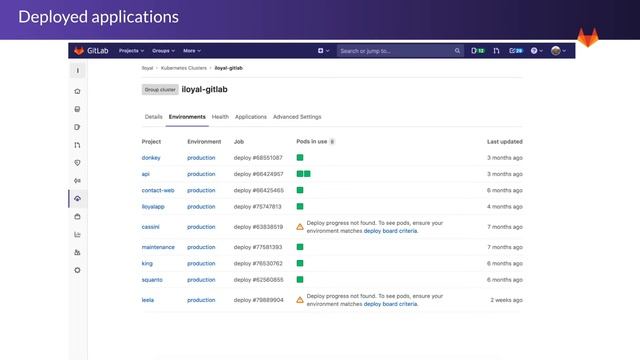This screenshot has height=360, width=640.
Task: Click 'Pods in use' column header
Action: (312, 142)
